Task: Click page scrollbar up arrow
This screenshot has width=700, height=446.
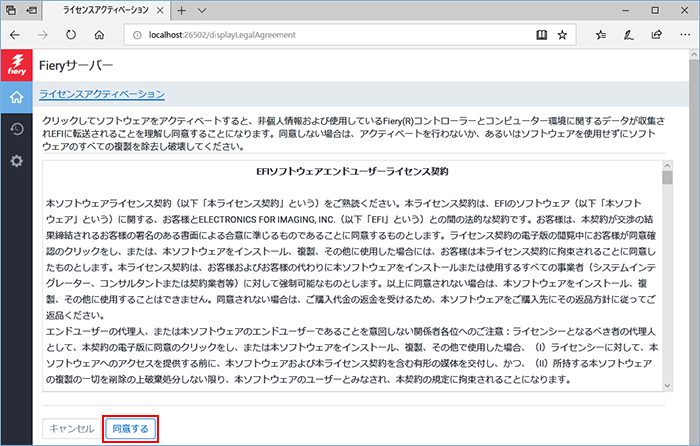Action: click(x=694, y=54)
